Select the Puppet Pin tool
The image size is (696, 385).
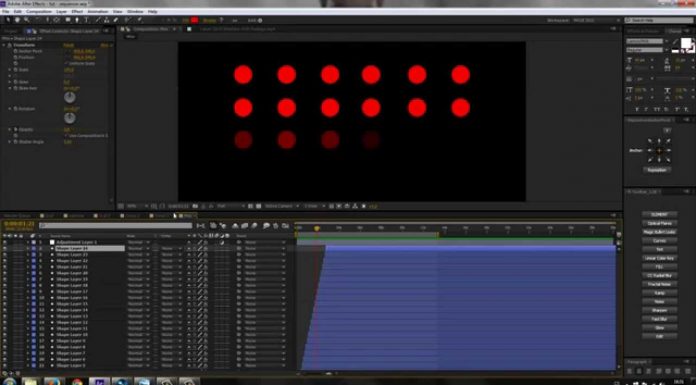pos(139,20)
